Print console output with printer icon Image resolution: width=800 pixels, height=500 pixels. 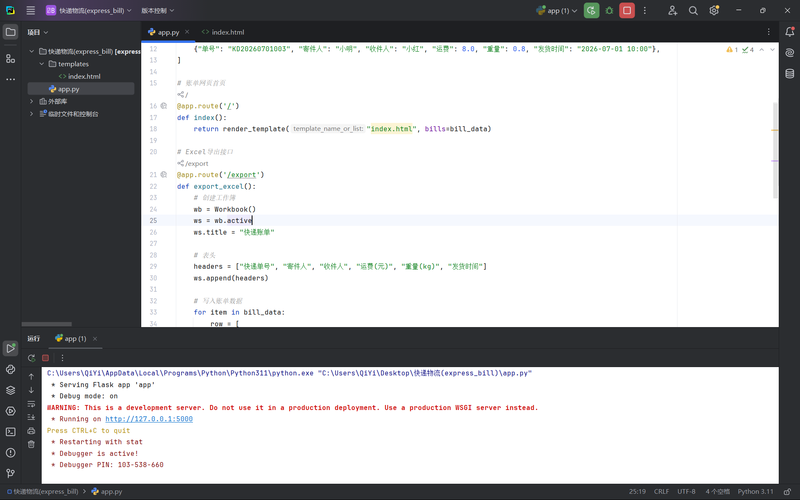click(x=31, y=431)
